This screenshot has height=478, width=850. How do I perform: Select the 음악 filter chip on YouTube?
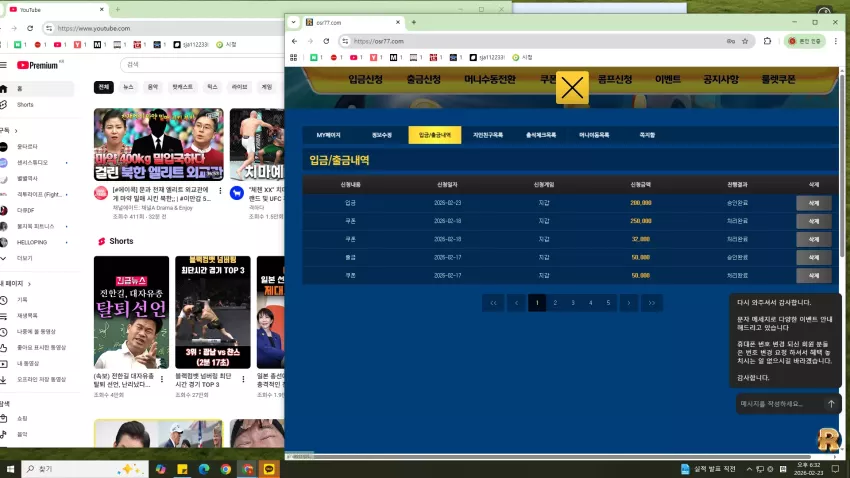point(153,87)
